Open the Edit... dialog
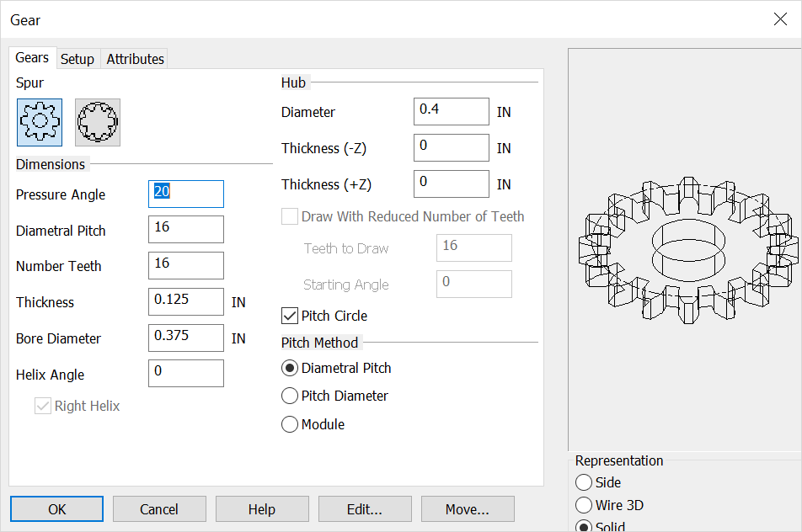This screenshot has width=802, height=532. tap(365, 508)
